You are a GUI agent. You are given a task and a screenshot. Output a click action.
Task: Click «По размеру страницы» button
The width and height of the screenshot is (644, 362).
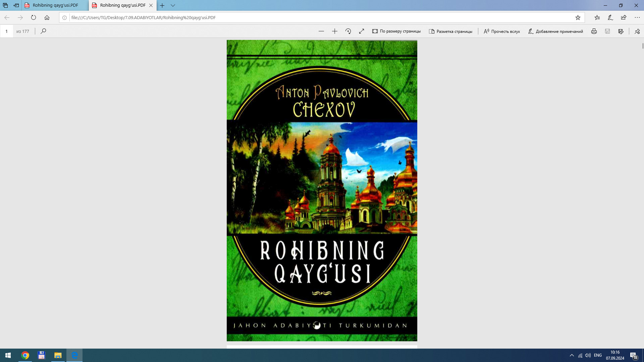click(x=397, y=31)
